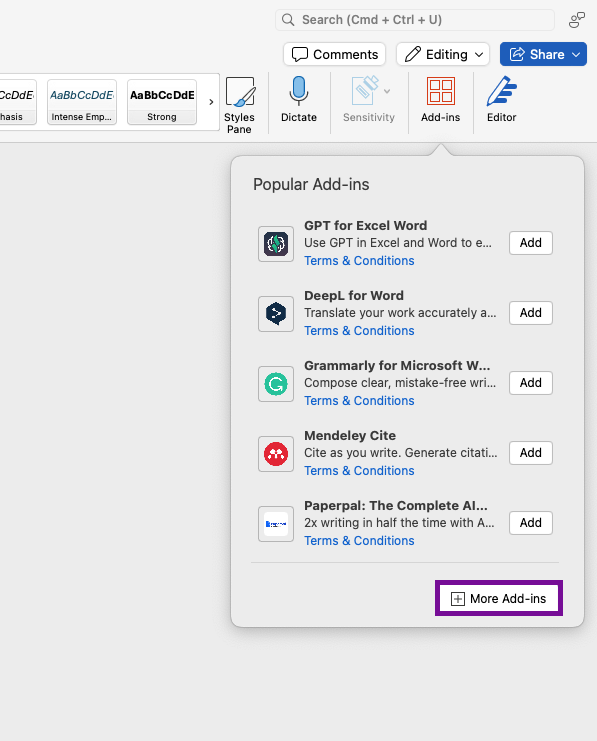
Task: Click the Mendeley Cite icon
Action: coord(276,454)
